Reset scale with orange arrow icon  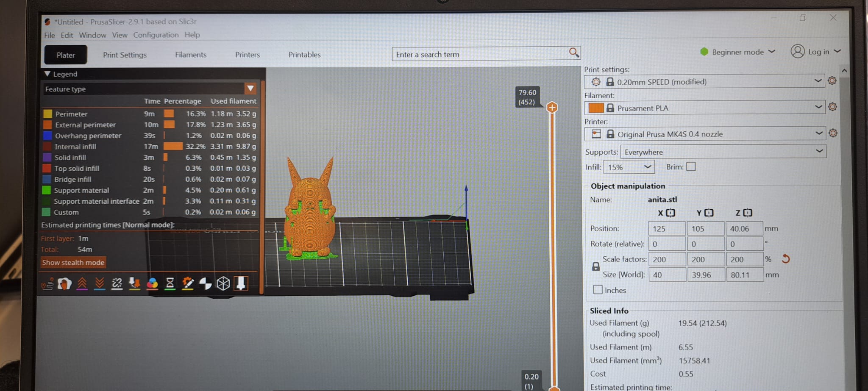[x=786, y=259]
